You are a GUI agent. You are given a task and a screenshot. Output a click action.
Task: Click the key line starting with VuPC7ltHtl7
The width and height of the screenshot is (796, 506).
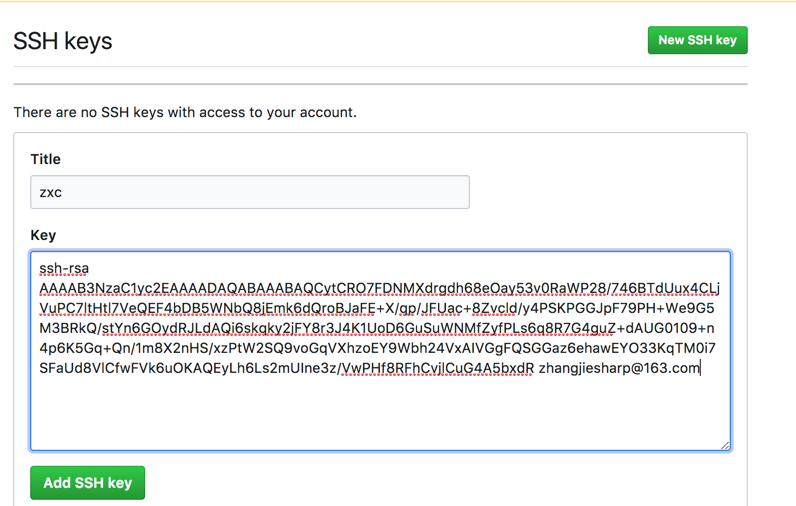(377, 308)
